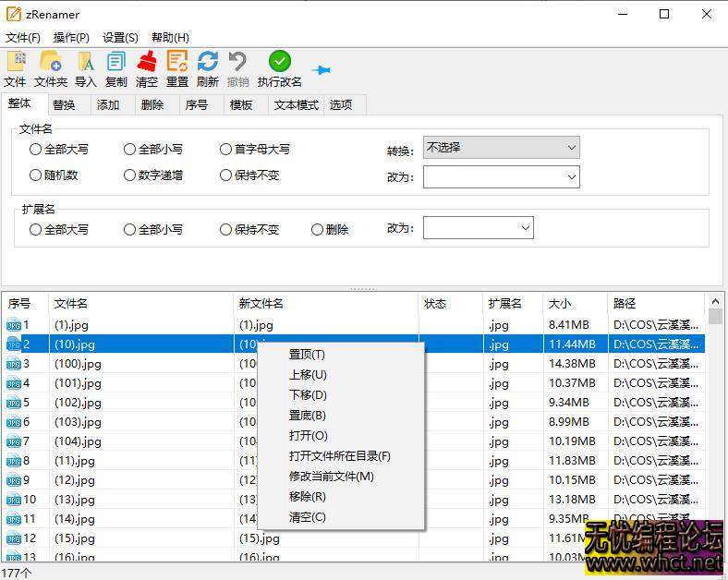Toggle the blue pin icon in the toolbar
728x580 pixels.
[x=322, y=70]
